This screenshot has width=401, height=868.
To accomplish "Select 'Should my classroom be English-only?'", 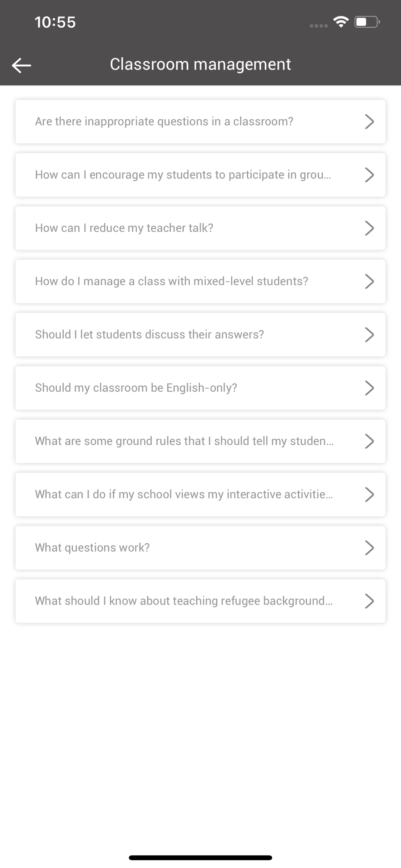I will point(200,388).
